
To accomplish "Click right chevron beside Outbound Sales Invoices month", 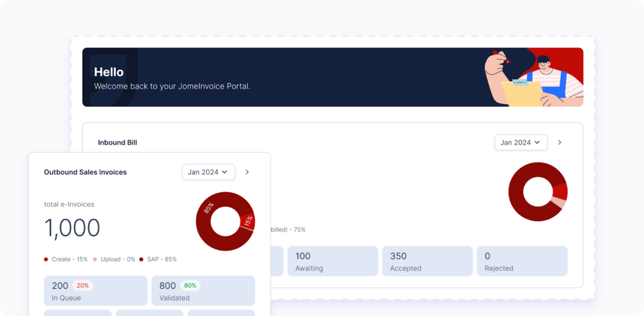I will click(x=247, y=172).
